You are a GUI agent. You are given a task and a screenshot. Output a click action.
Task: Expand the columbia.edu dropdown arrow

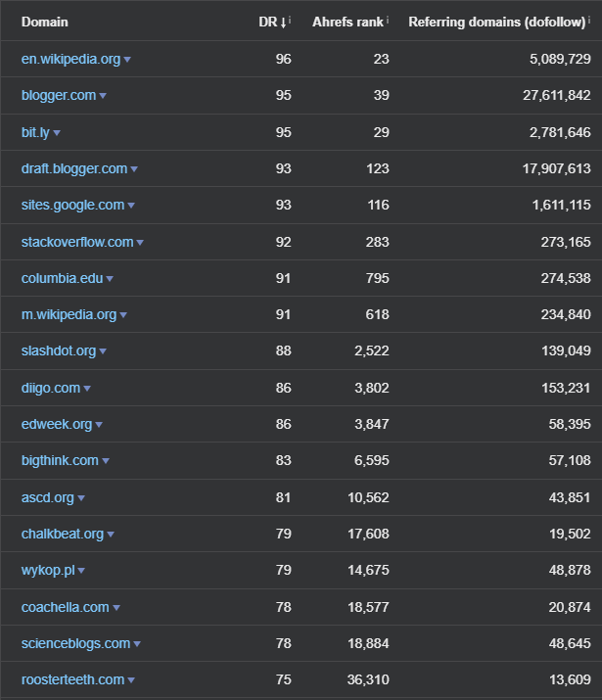tap(110, 279)
